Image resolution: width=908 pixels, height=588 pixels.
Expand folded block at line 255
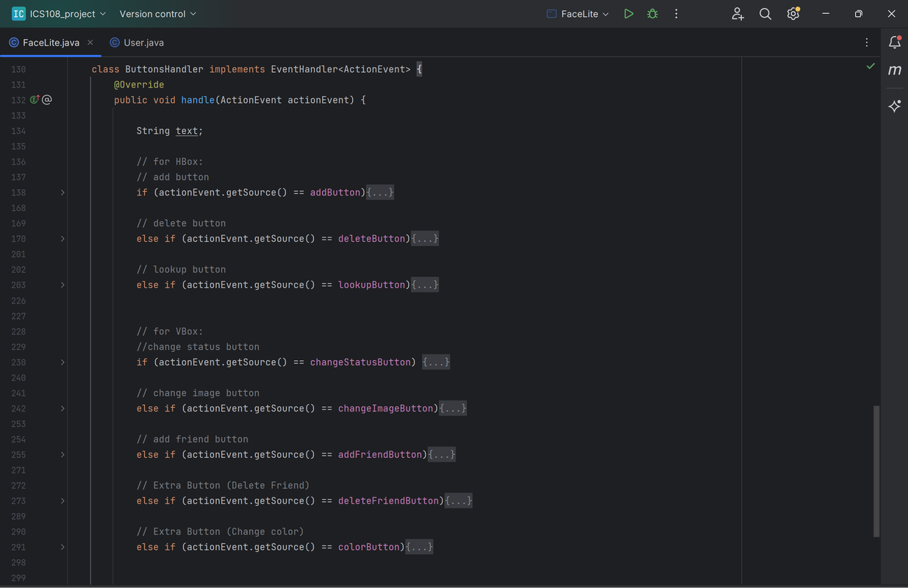(62, 455)
